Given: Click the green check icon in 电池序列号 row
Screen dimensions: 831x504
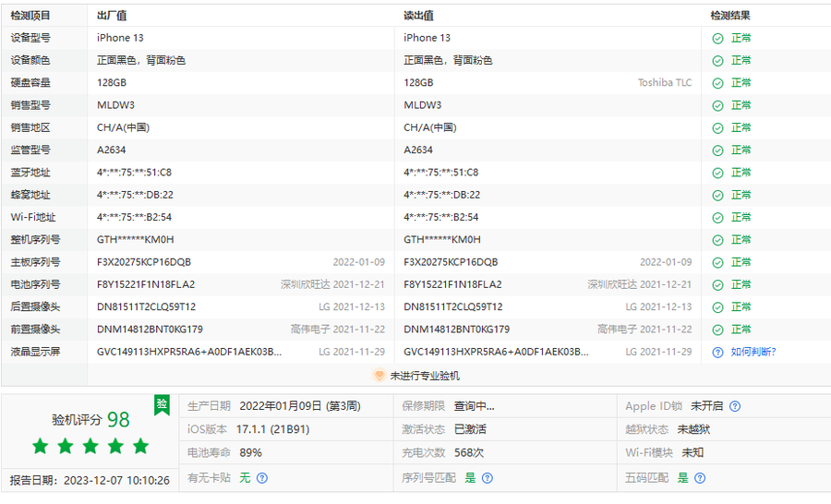Looking at the screenshot, I should [x=717, y=285].
